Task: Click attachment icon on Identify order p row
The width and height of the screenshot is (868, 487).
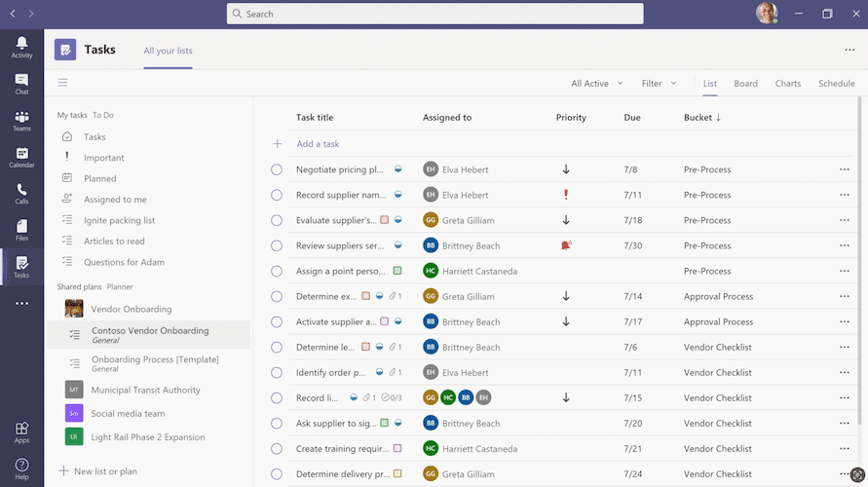Action: point(393,372)
